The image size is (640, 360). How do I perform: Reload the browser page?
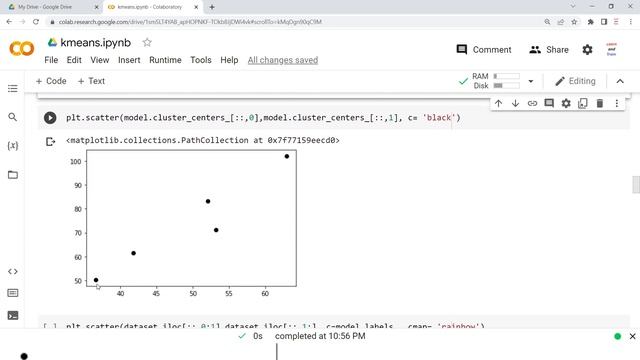coord(36,22)
